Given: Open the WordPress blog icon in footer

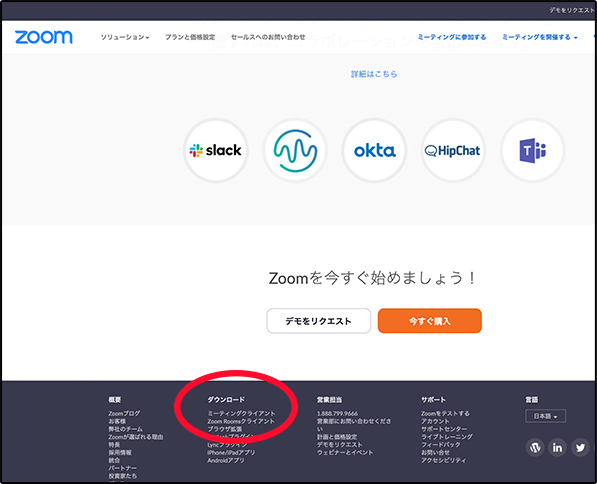Looking at the screenshot, I should click(x=535, y=447).
